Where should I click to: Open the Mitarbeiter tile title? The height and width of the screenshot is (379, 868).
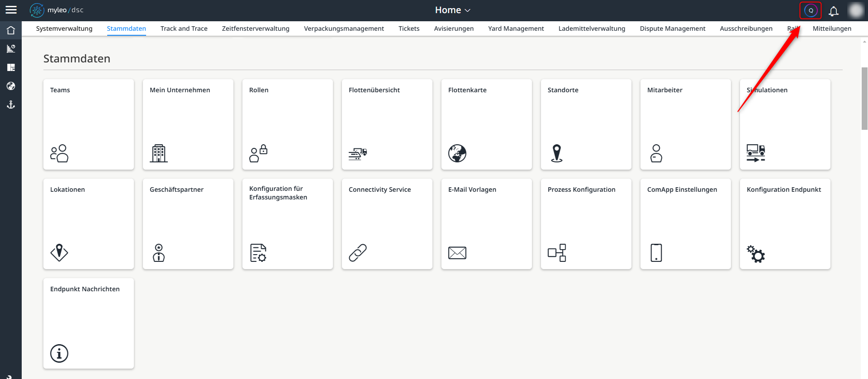(x=665, y=90)
